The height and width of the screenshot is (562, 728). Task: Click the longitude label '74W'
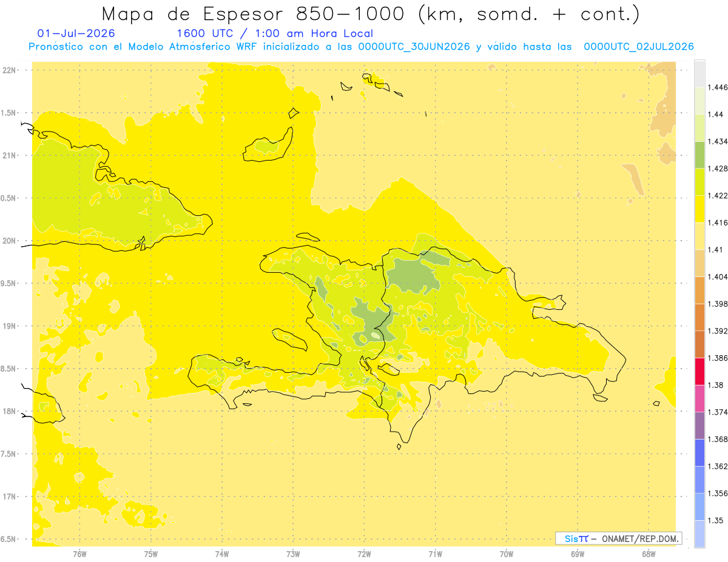[x=222, y=554]
